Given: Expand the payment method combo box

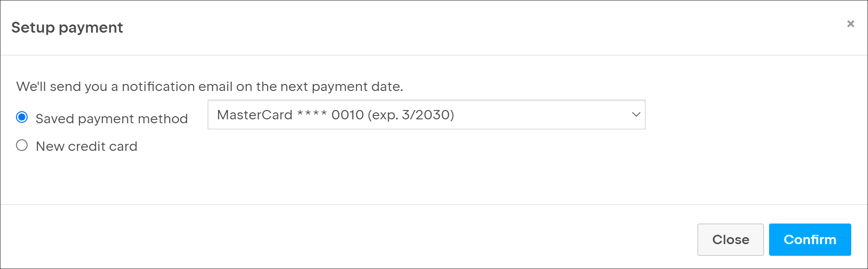Looking at the screenshot, I should click(x=426, y=115).
